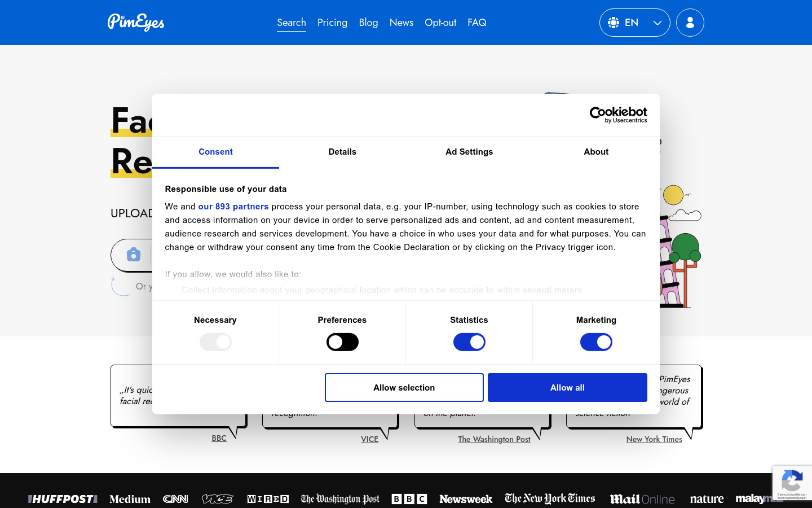Click the Newsweek logo in footer

[466, 499]
